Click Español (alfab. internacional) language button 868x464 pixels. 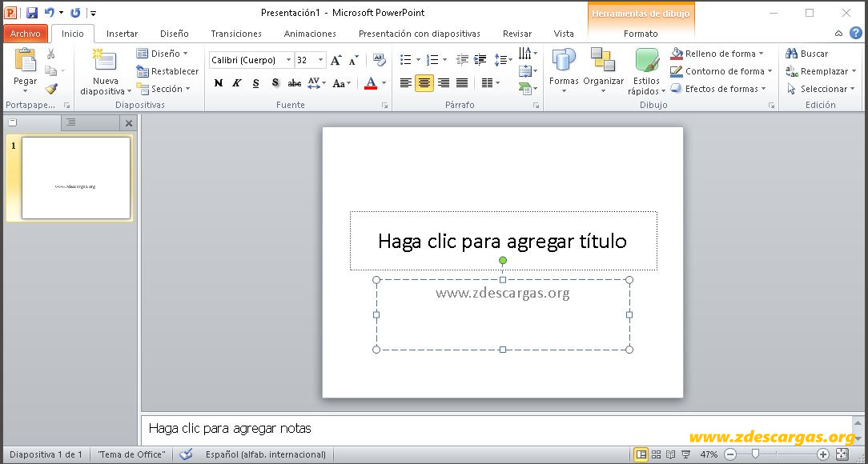(x=266, y=454)
